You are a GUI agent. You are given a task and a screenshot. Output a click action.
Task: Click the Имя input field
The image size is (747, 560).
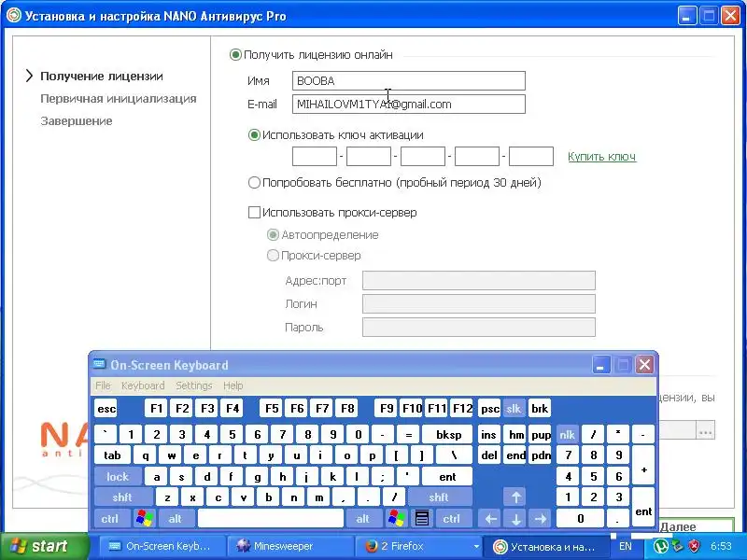point(409,80)
